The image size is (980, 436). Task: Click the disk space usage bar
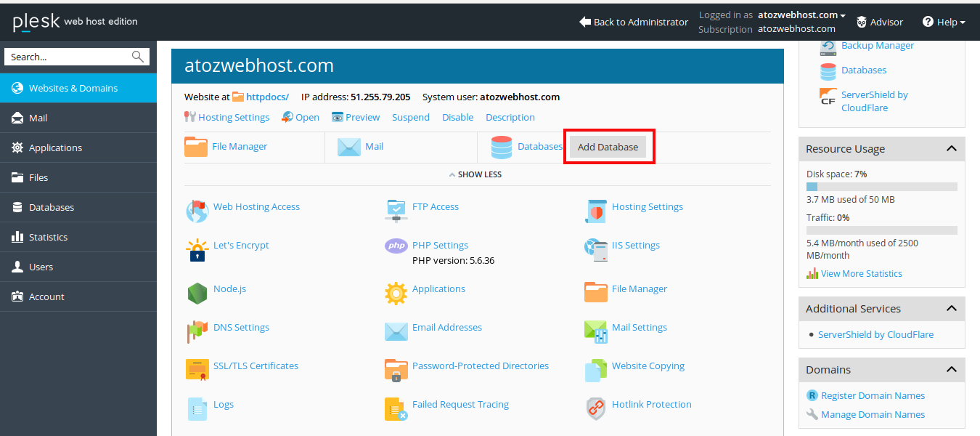(882, 187)
